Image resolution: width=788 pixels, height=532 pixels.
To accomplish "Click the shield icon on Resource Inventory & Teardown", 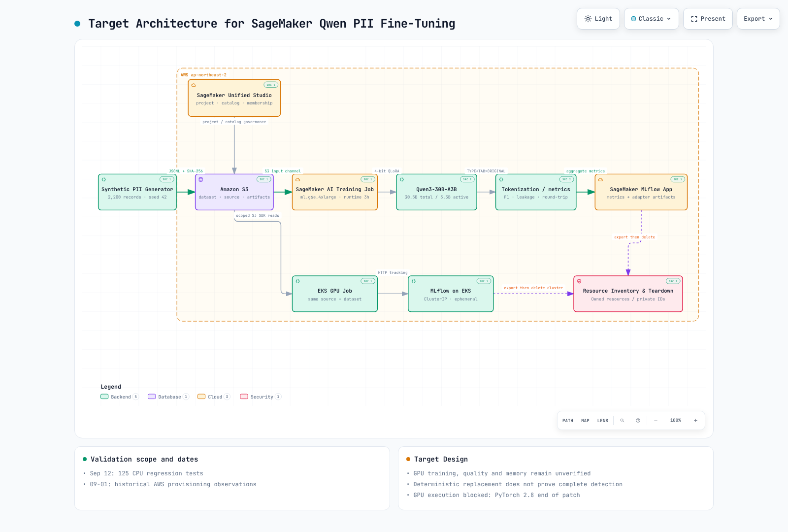I will click(x=579, y=281).
